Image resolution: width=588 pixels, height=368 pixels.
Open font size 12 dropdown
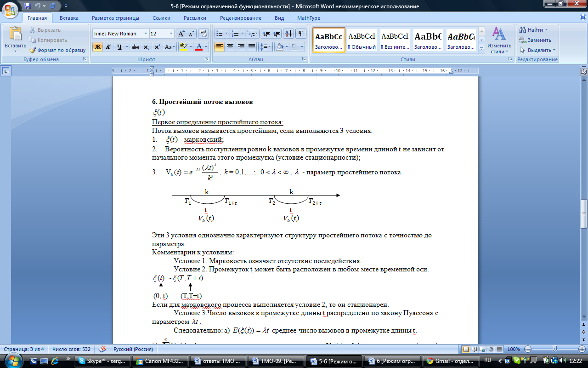[x=171, y=34]
